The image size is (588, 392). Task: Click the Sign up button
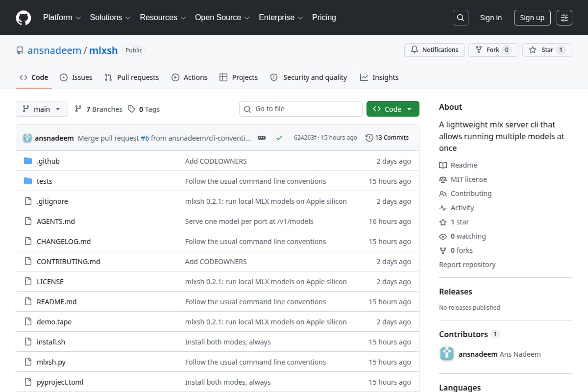[532, 18]
